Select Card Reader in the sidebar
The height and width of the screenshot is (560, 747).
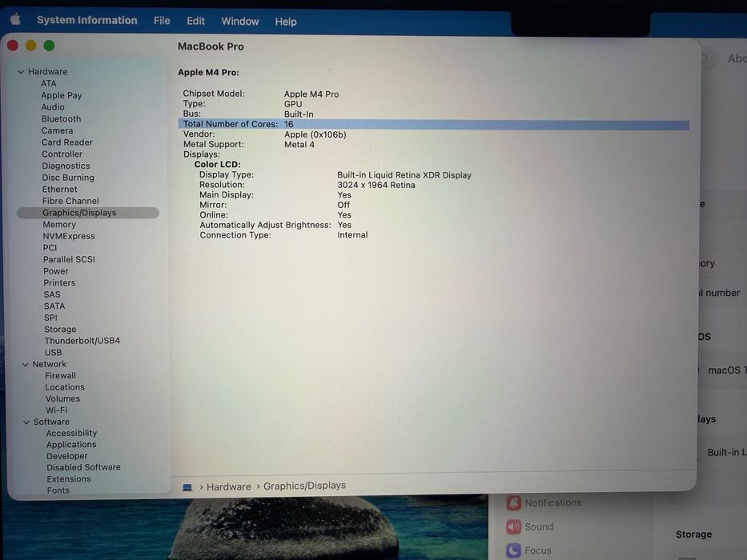pos(67,142)
